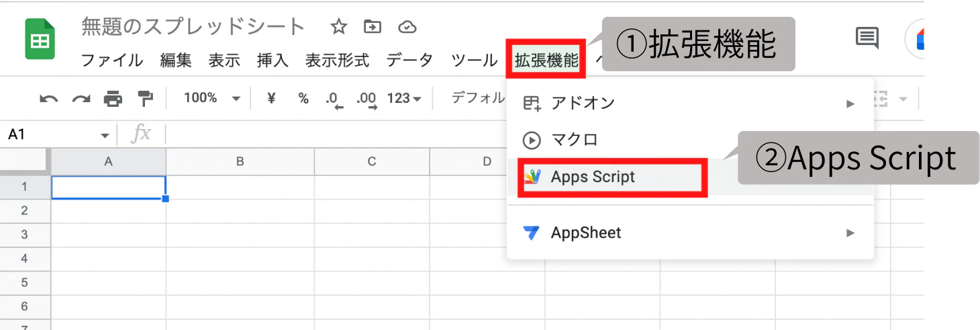This screenshot has height=330, width=980.
Task: Select row 3 header
Action: 24,235
